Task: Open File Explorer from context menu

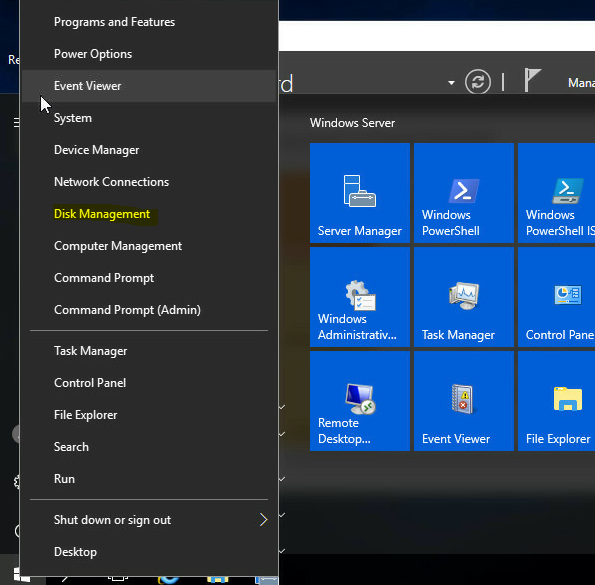Action: tap(149, 415)
